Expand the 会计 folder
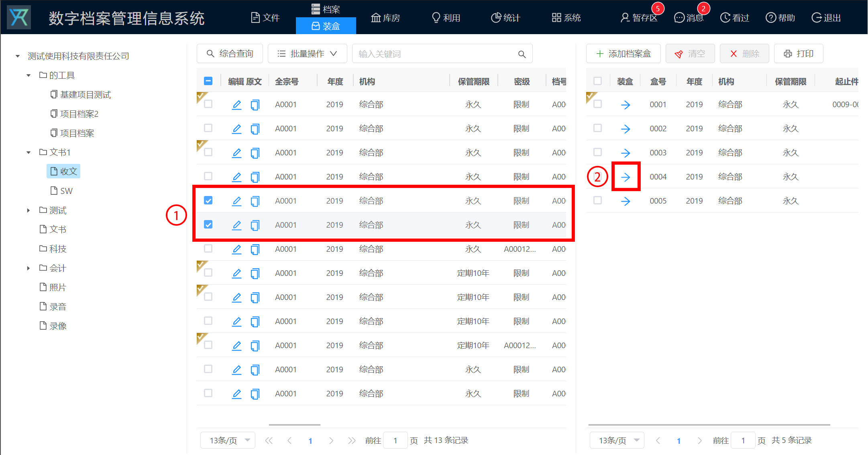 29,268
